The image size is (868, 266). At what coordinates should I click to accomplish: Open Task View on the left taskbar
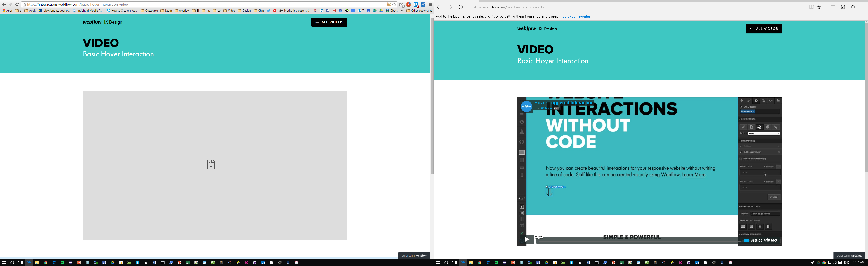pyautogui.click(x=21, y=263)
